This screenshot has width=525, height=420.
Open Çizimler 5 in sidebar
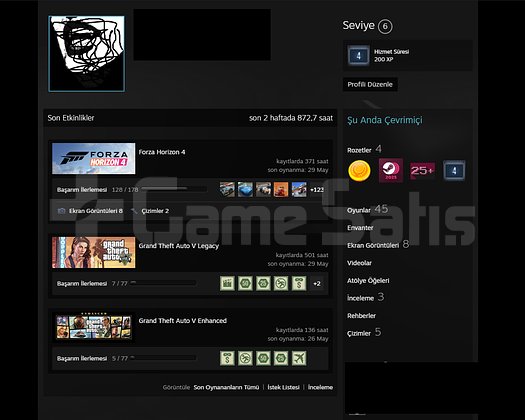point(364,333)
